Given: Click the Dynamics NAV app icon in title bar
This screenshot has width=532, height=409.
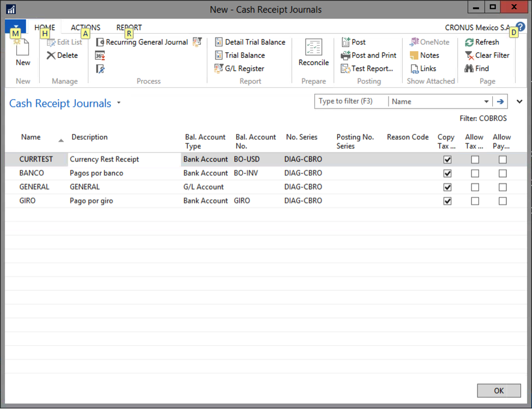Looking at the screenshot, I should [x=11, y=9].
